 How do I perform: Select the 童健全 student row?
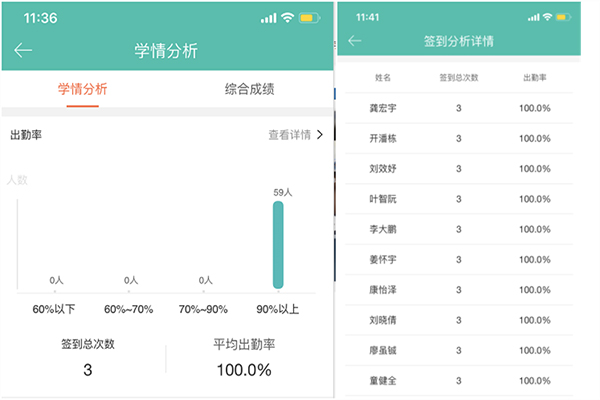(458, 380)
